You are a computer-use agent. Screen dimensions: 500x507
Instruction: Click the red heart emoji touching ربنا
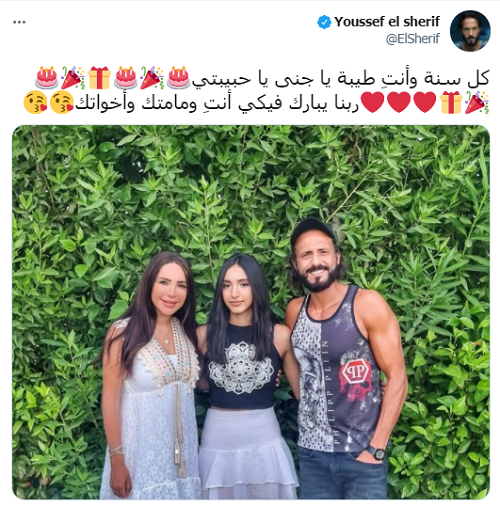373,102
